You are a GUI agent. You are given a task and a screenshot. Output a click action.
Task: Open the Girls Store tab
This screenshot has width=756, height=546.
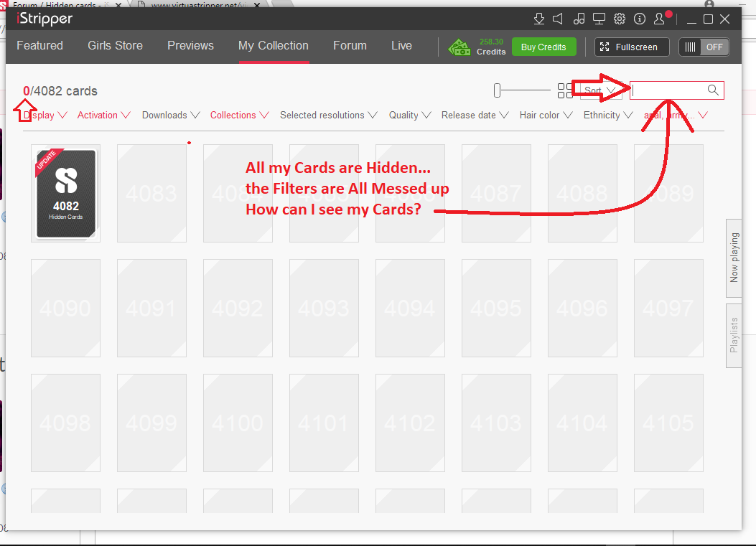pyautogui.click(x=116, y=46)
